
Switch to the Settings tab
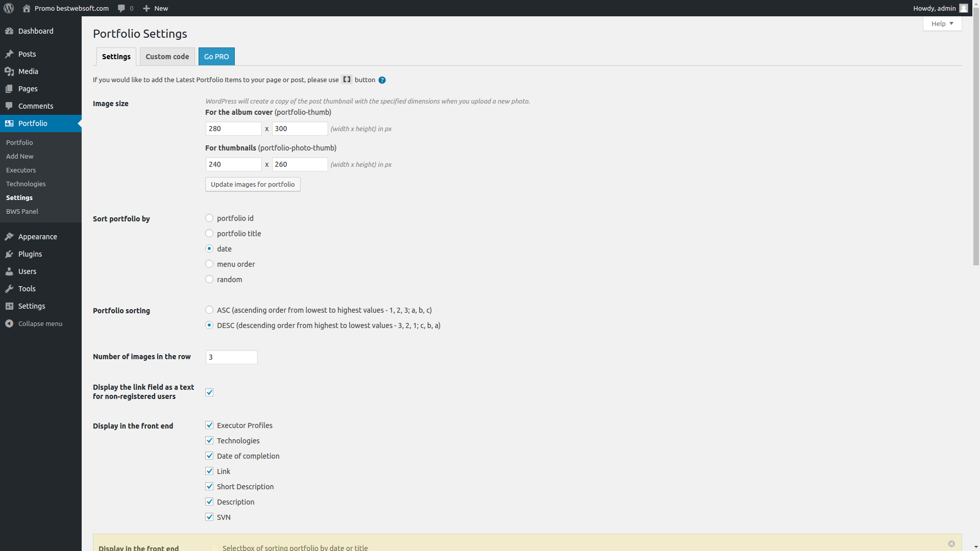[116, 56]
